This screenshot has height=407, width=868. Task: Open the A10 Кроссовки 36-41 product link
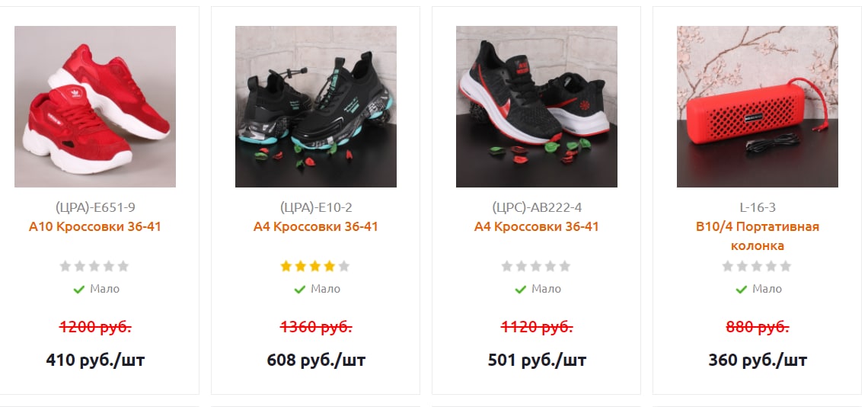(95, 227)
